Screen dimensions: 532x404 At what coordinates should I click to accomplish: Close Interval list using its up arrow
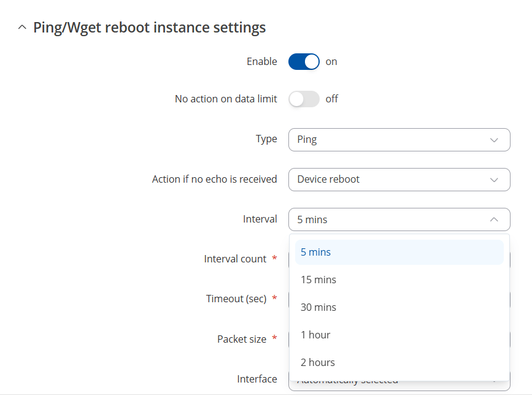(494, 219)
